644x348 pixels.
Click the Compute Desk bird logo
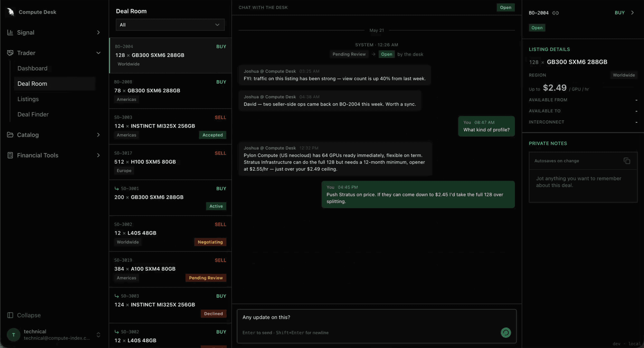click(11, 12)
